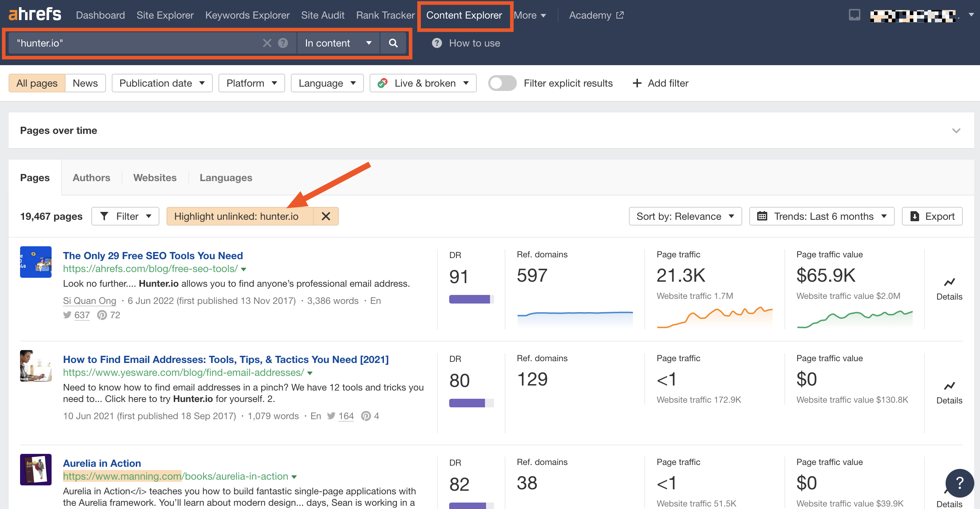Viewport: 980px width, 509px height.
Task: Select All pages view
Action: [x=37, y=83]
